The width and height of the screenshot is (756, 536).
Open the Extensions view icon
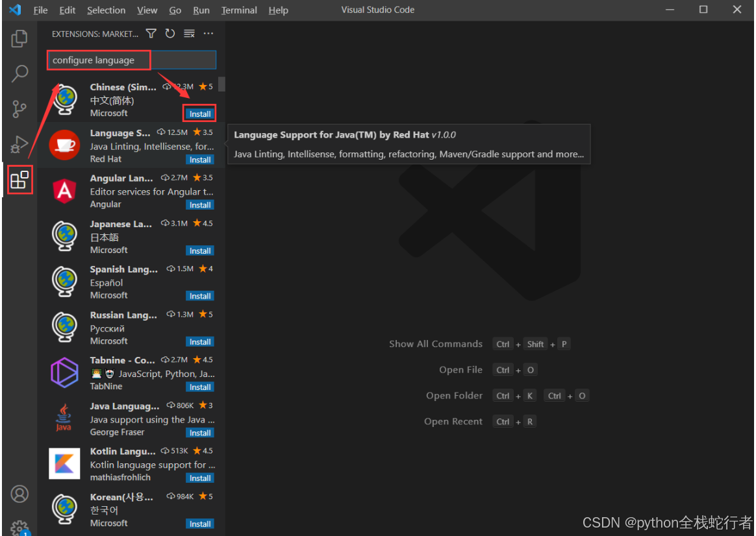point(19,180)
